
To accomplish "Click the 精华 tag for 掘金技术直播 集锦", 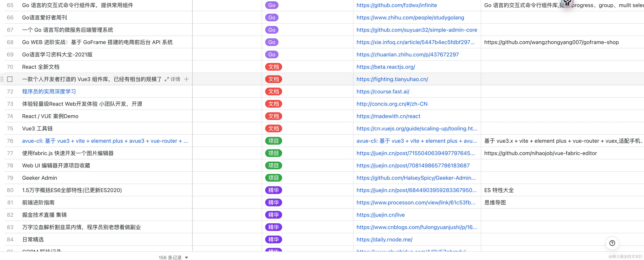I will coord(273,215).
